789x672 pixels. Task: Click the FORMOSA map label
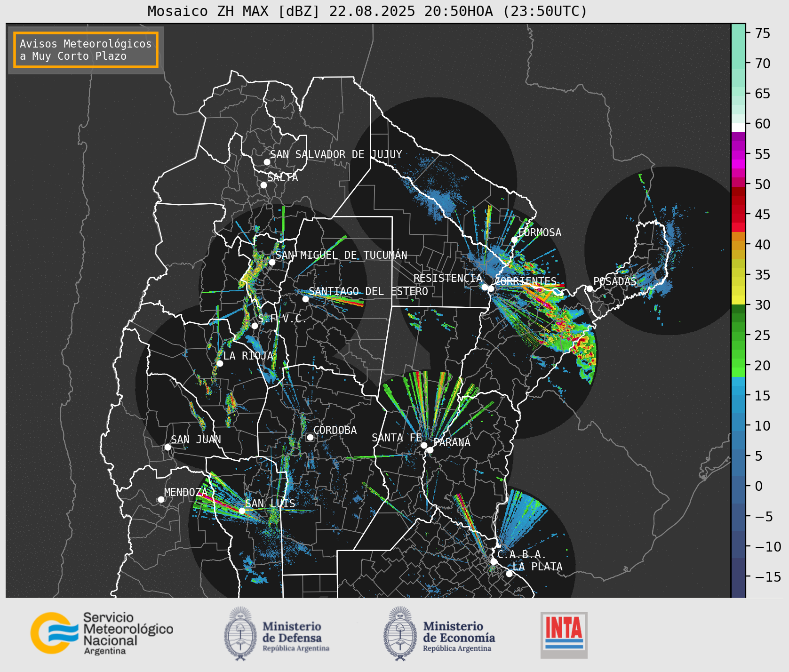[x=540, y=232]
